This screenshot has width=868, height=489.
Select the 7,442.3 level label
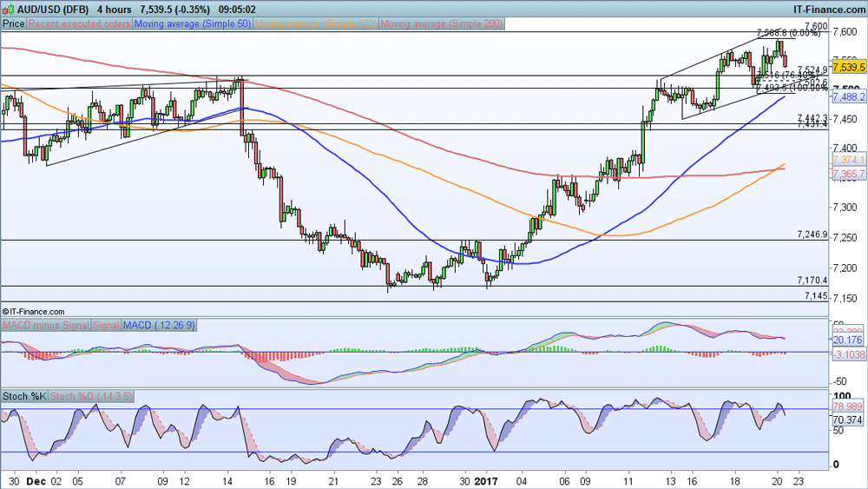[x=812, y=117]
